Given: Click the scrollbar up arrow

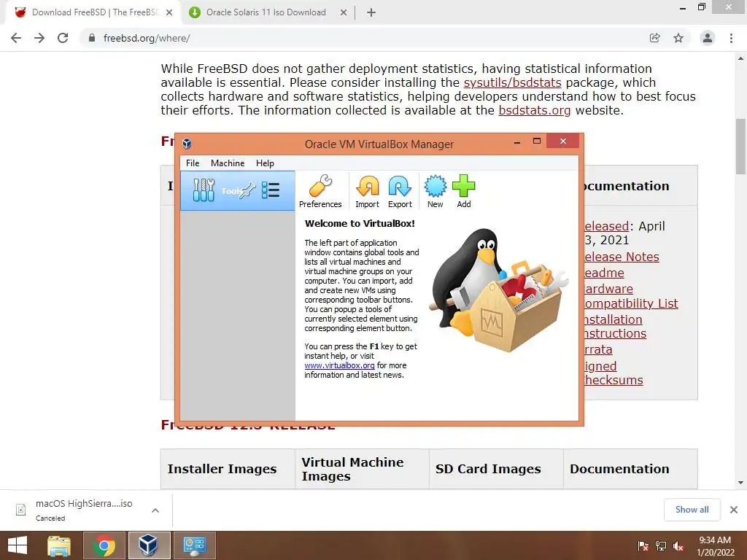Looking at the screenshot, I should [x=740, y=58].
